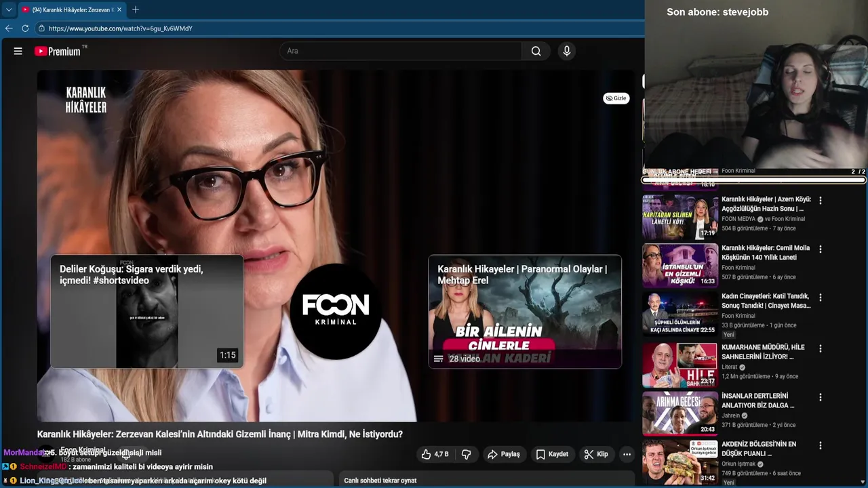Viewport: 868px width, 488px height.
Task: Open options menu for AKDENİZ BÖLGESİ video
Action: pos(821,446)
